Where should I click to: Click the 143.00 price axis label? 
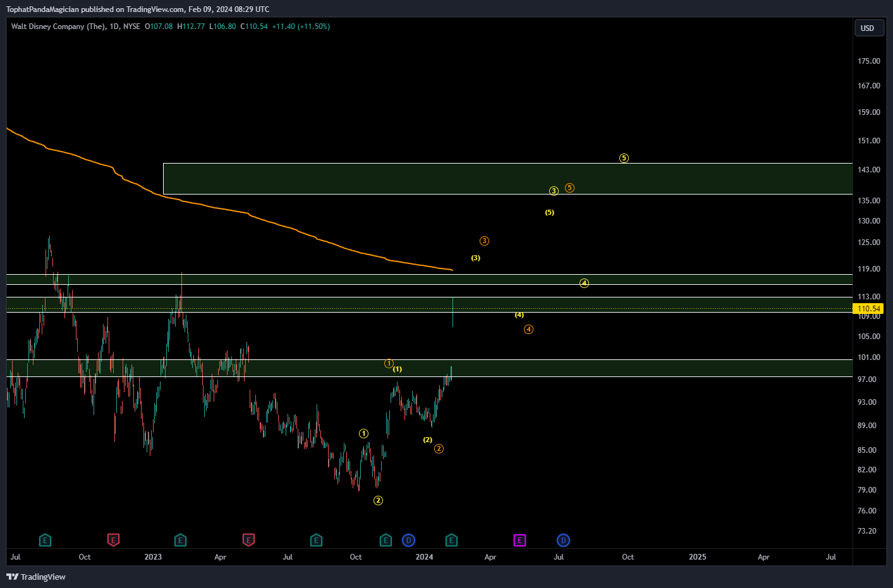click(868, 170)
